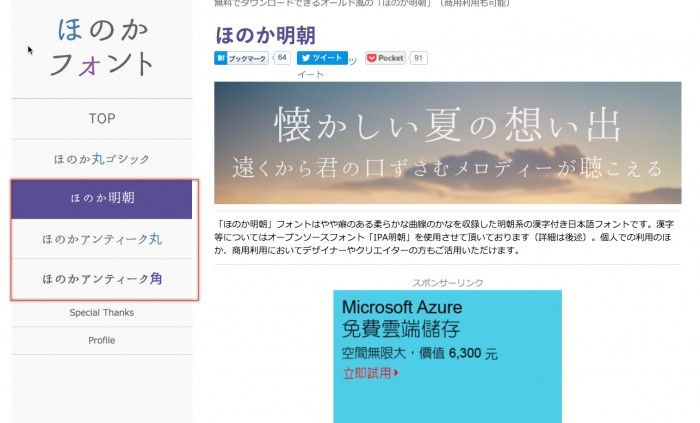Click the bookmark count 64

(x=282, y=58)
